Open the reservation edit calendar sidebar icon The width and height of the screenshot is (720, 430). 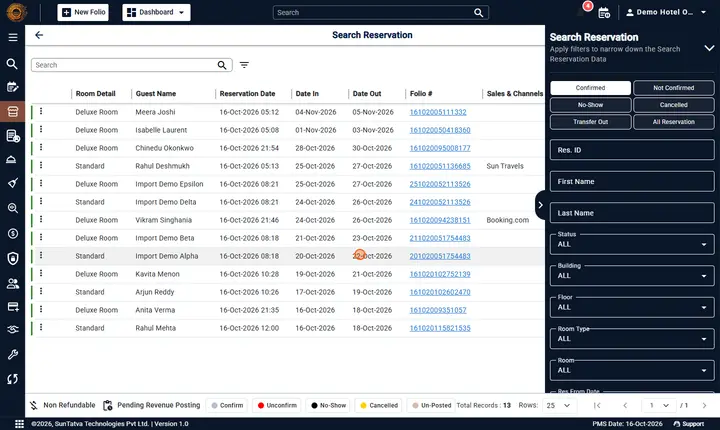point(12,87)
